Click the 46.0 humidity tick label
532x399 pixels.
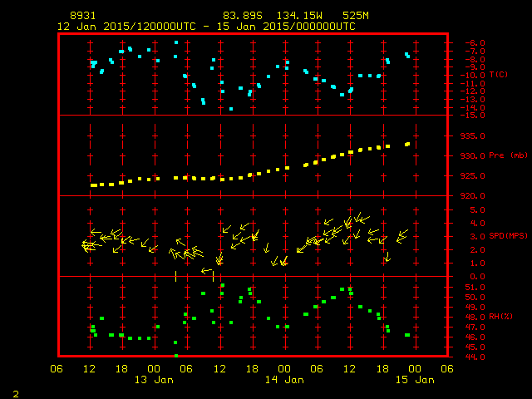(x=475, y=337)
